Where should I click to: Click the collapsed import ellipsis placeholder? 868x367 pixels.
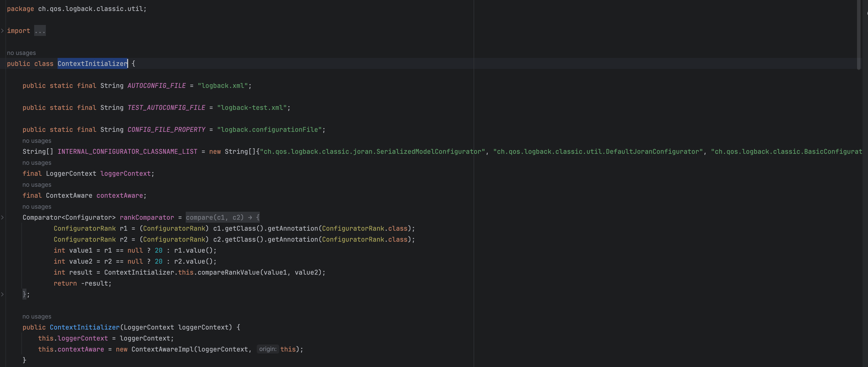click(x=40, y=31)
